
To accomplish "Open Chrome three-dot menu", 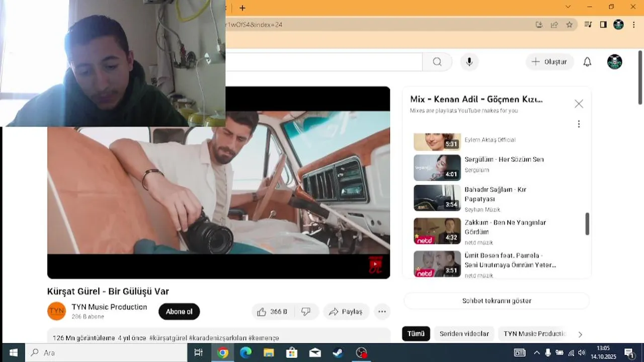I will pos(633,25).
